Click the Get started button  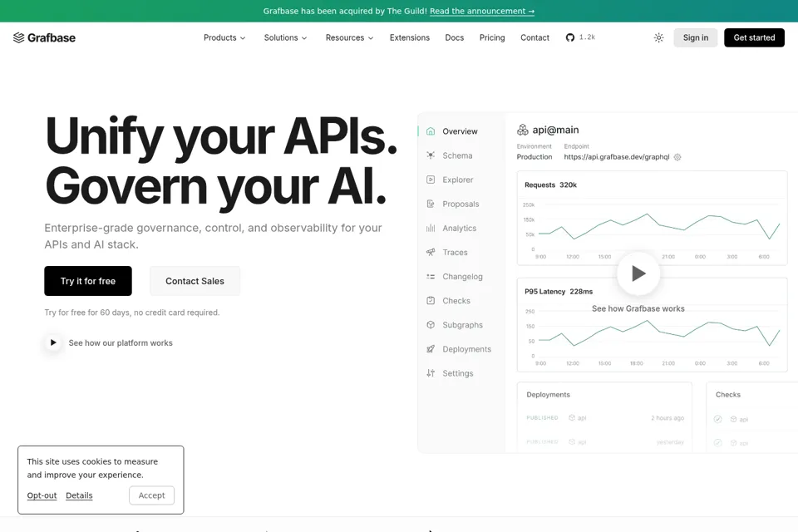pos(754,37)
